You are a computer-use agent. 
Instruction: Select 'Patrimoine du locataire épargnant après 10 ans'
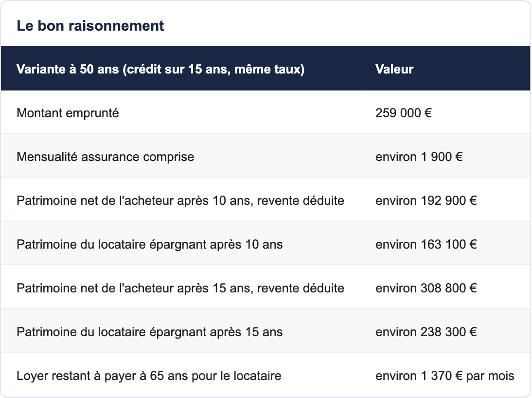pos(150,245)
